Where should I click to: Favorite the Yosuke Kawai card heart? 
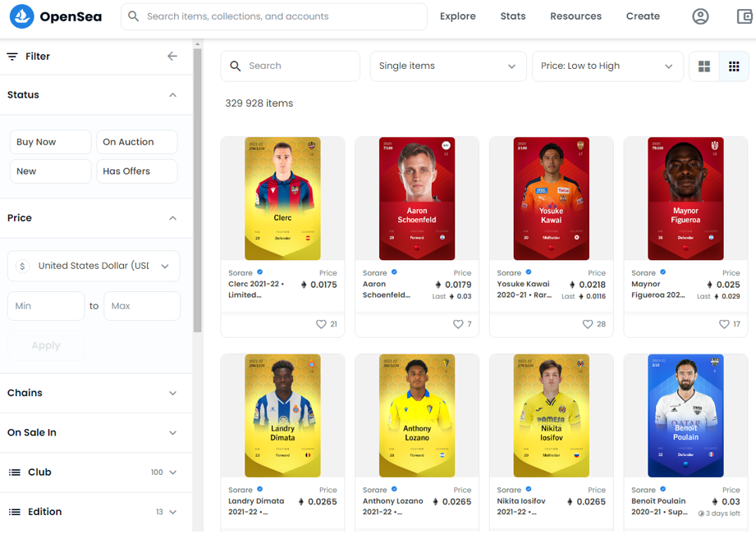coord(587,324)
